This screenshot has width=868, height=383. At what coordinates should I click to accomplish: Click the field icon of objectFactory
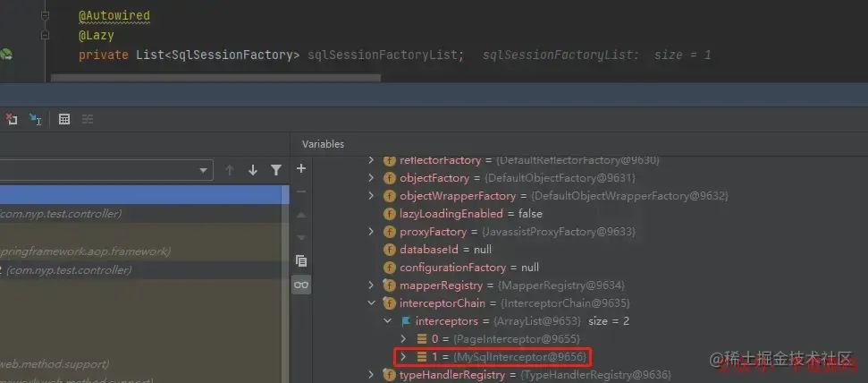(x=390, y=178)
